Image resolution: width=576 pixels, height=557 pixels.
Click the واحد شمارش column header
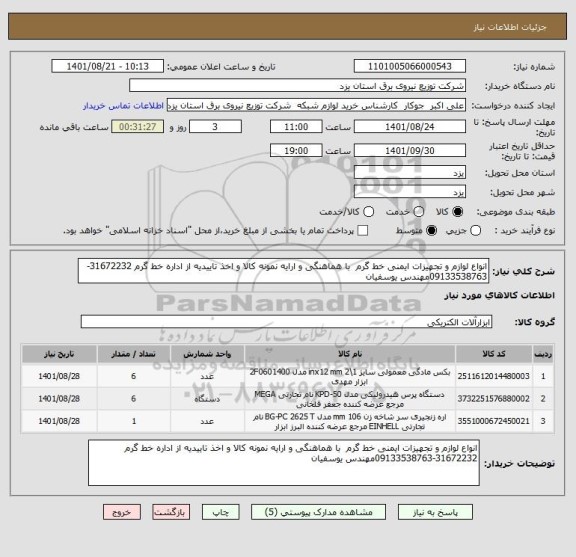(207, 354)
